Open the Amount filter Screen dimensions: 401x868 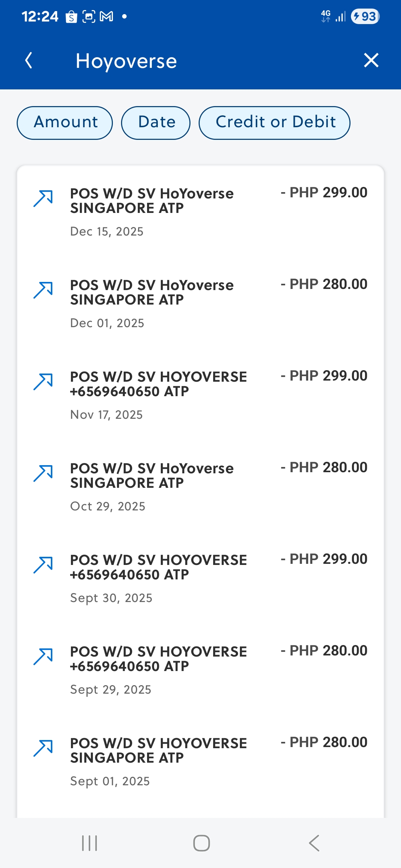pyautogui.click(x=65, y=122)
